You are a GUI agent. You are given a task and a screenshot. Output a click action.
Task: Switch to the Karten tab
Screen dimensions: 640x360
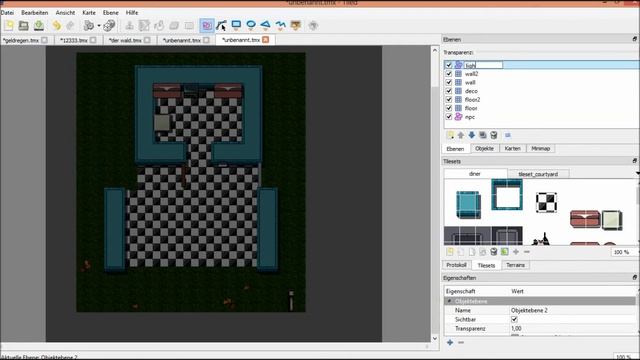point(513,149)
